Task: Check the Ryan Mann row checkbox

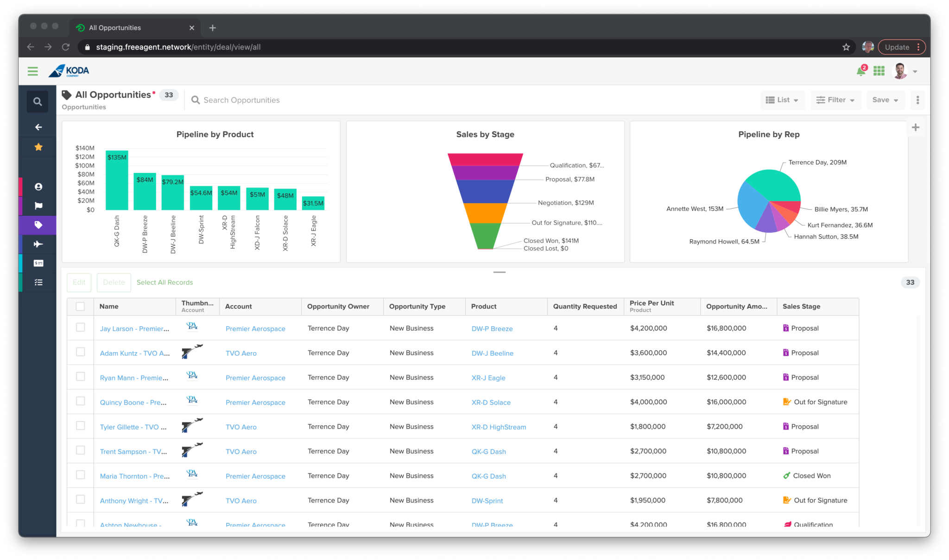Action: (x=80, y=377)
